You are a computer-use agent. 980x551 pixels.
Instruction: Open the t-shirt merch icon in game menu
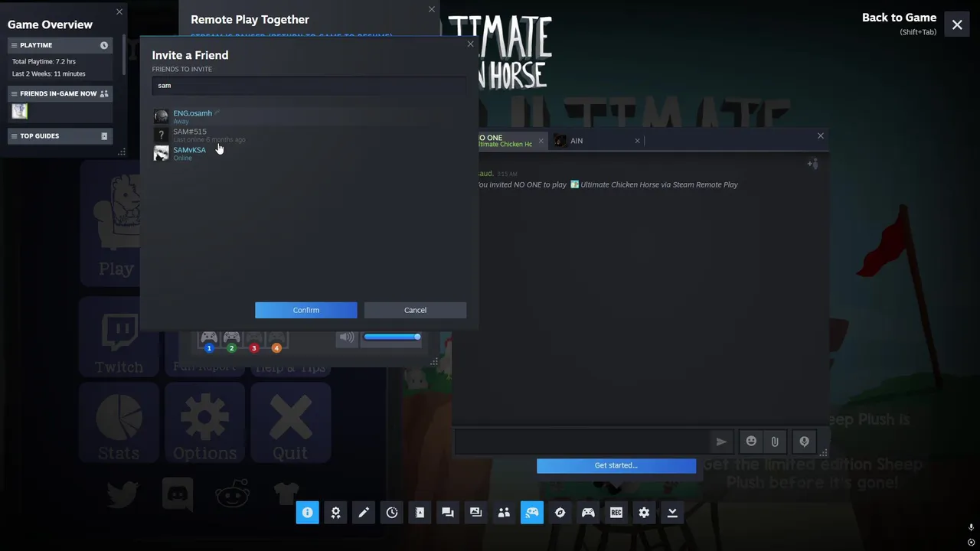click(x=287, y=494)
